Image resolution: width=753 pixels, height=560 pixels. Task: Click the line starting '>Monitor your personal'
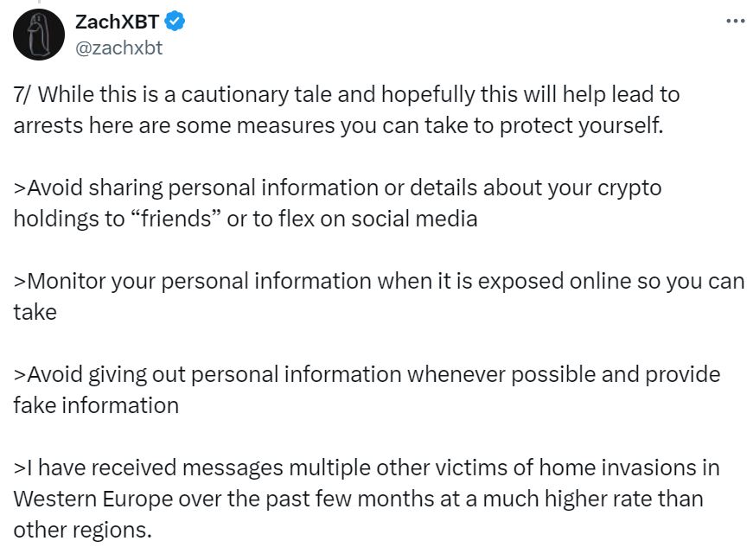(379, 281)
